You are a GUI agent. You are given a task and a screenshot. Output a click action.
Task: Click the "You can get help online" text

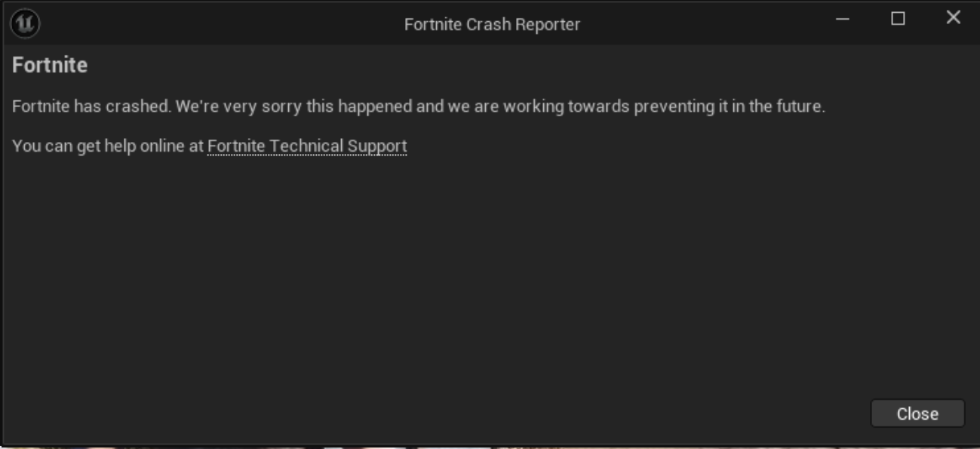point(109,146)
